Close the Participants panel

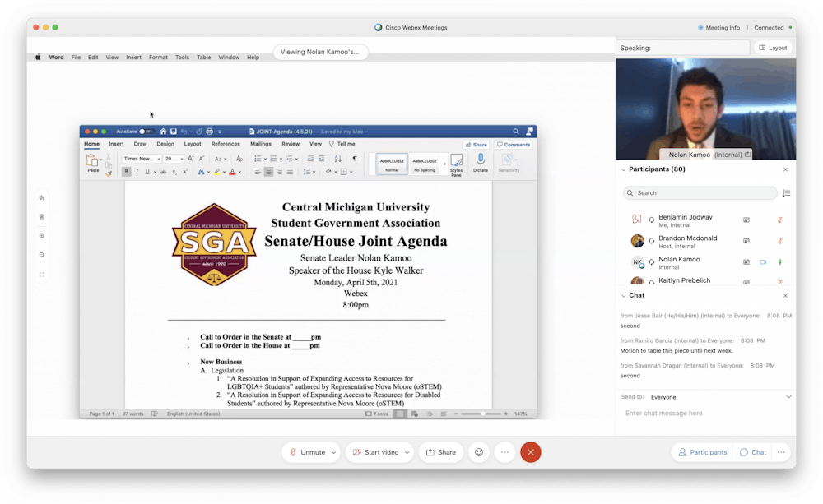click(785, 169)
